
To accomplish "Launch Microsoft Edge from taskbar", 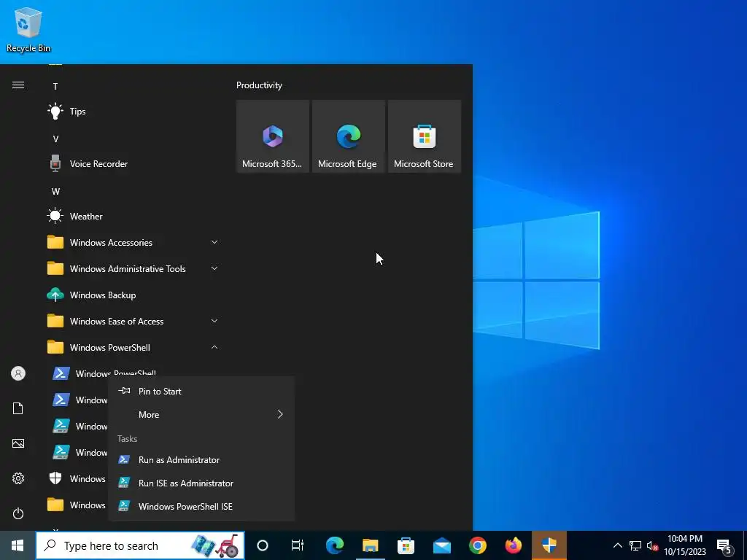I will [x=334, y=545].
